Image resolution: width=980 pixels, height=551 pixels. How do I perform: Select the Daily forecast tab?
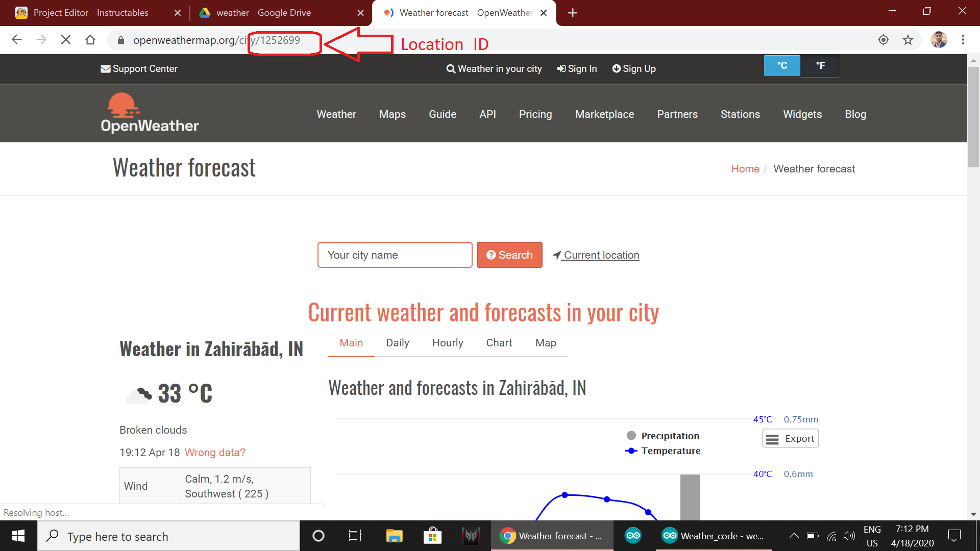click(398, 343)
